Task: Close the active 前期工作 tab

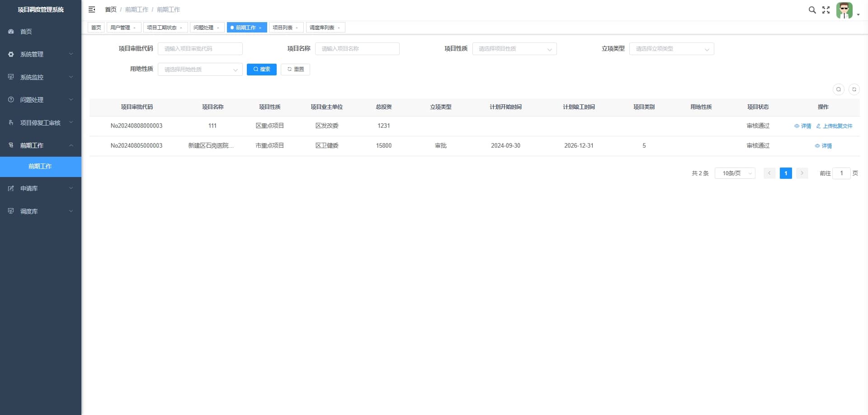Action: click(260, 28)
